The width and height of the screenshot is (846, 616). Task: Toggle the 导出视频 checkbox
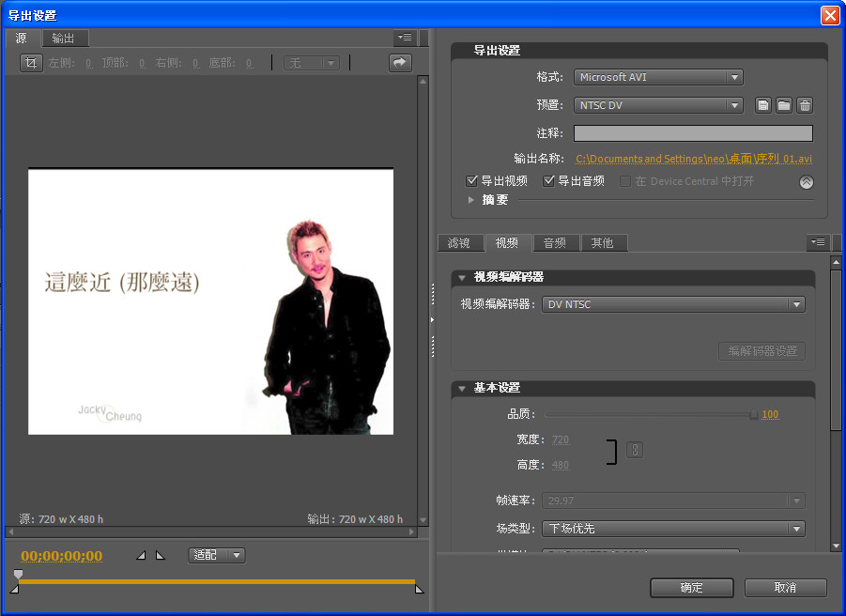click(x=471, y=180)
